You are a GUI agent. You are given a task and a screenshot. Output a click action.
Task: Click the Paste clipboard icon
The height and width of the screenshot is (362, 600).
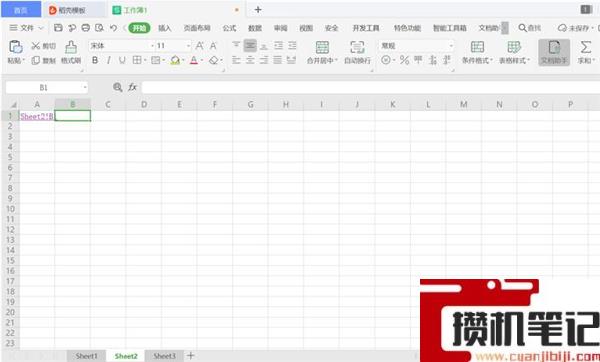pyautogui.click(x=16, y=47)
